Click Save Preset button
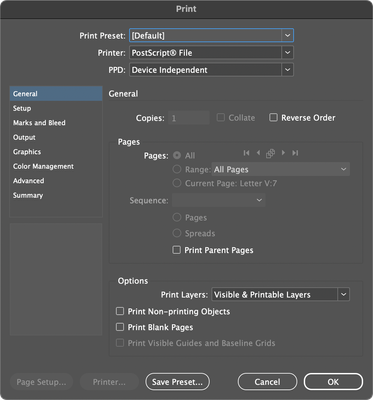 pyautogui.click(x=177, y=382)
